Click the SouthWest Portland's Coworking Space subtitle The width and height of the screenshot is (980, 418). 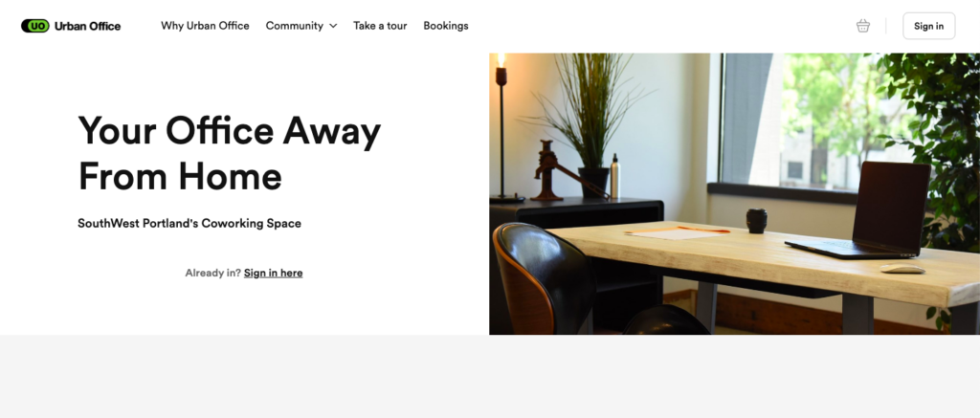pyautogui.click(x=189, y=223)
